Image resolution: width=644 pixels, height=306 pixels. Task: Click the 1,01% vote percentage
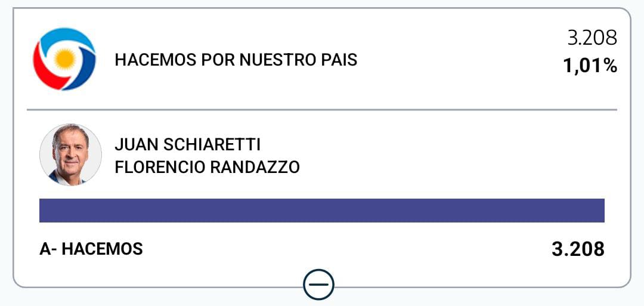(x=590, y=65)
